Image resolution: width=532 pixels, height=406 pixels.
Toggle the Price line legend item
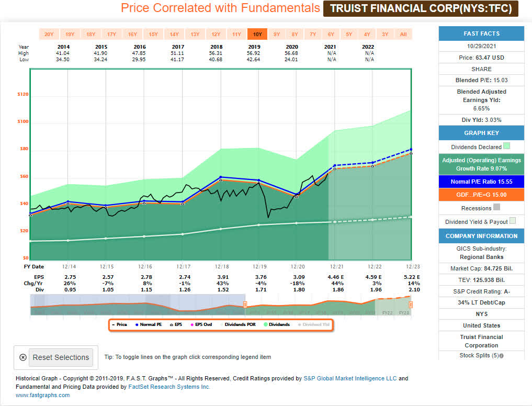coord(120,325)
